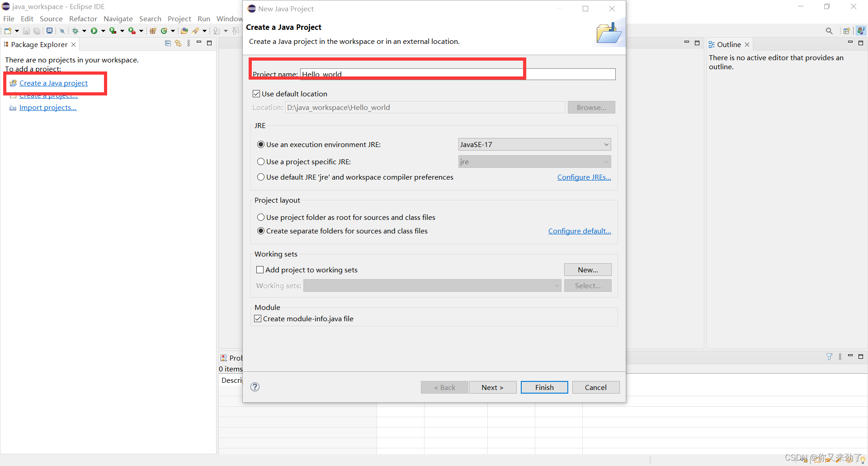
Task: Click the Project name input field
Action: pos(458,74)
